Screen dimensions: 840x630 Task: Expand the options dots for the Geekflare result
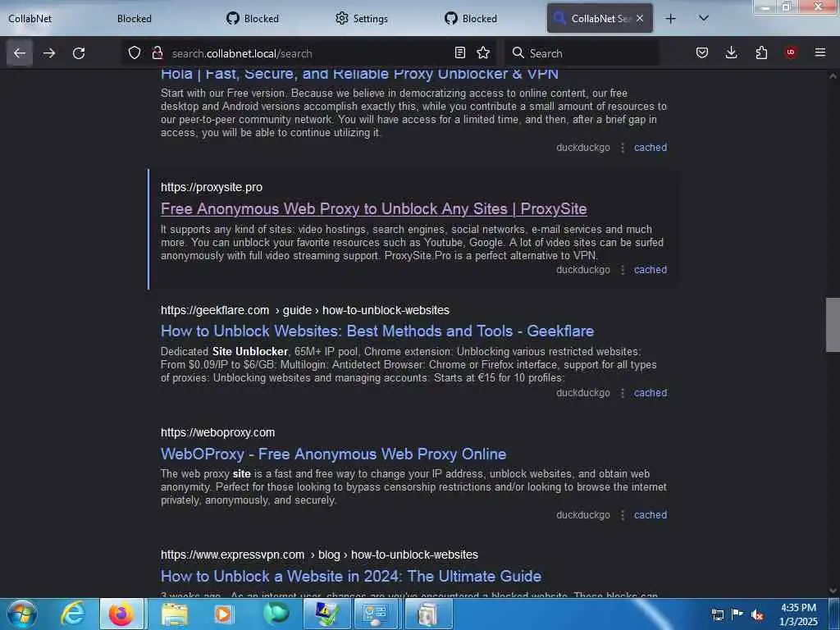[x=623, y=393]
